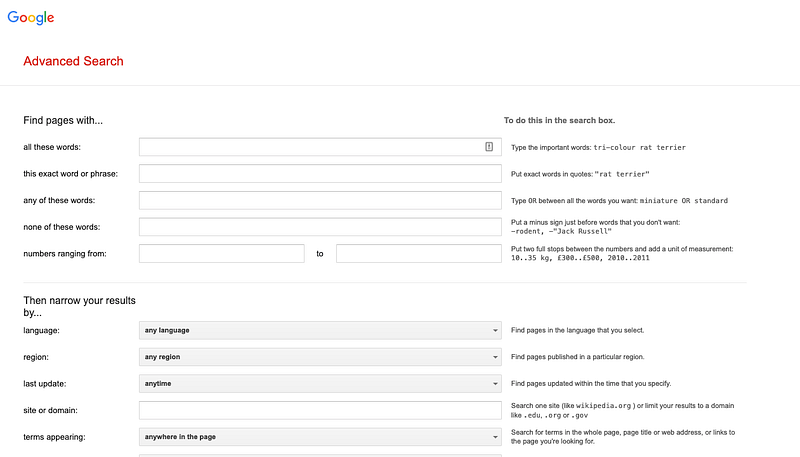Focus the 'this exact word or phrase' field
800x457 pixels.
(320, 173)
